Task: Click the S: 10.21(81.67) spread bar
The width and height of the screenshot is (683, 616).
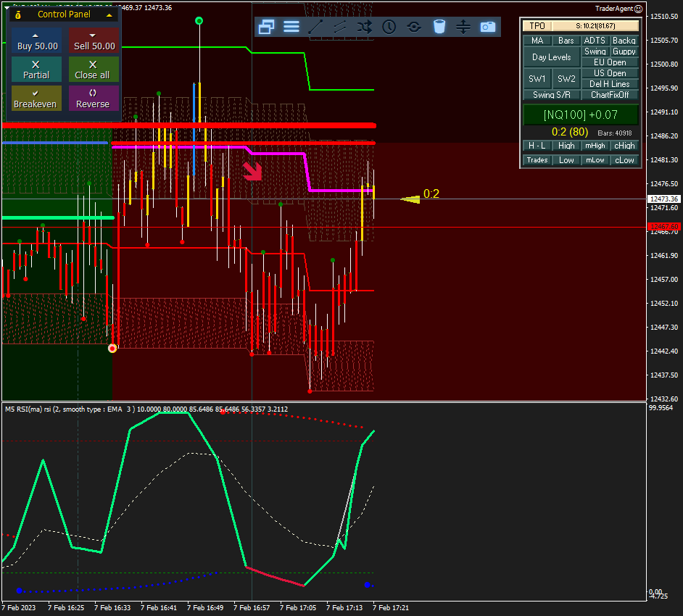Action: point(595,25)
